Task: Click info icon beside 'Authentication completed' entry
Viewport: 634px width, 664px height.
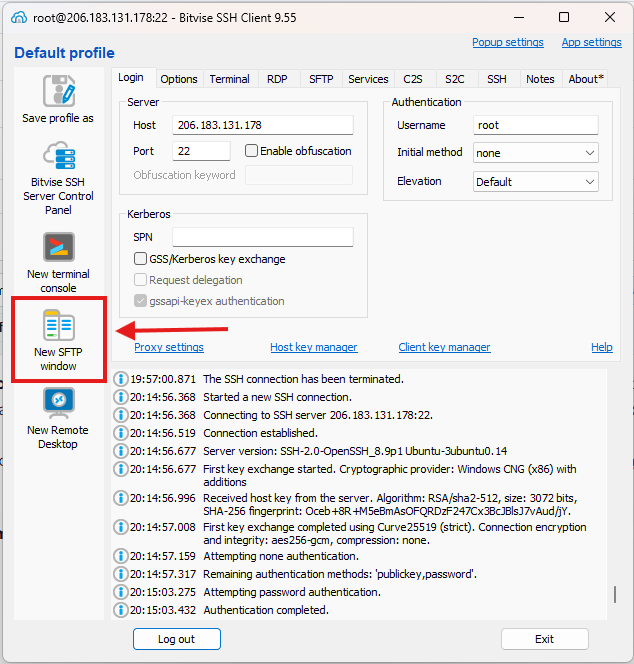Action: click(x=121, y=610)
